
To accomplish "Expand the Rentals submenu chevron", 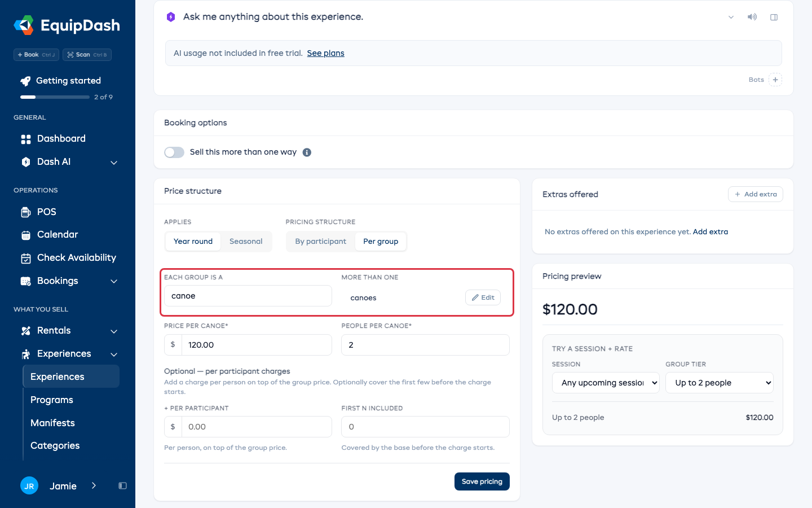I will tap(114, 331).
